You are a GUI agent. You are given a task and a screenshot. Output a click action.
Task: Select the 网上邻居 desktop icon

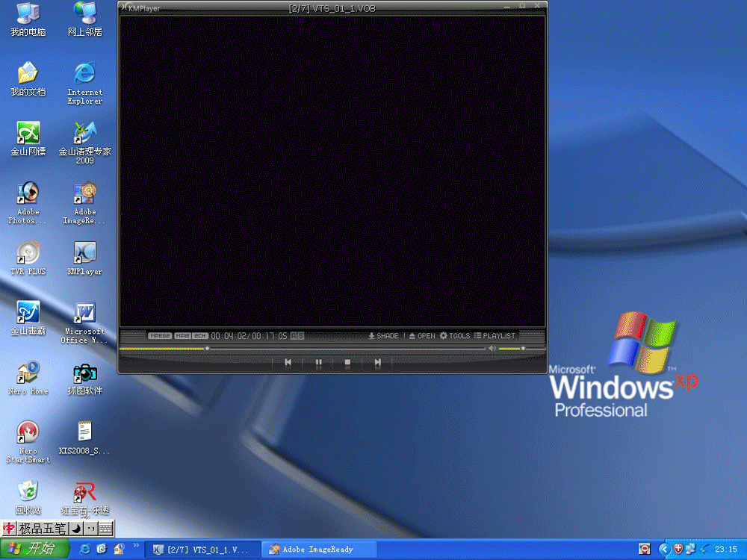tap(85, 19)
